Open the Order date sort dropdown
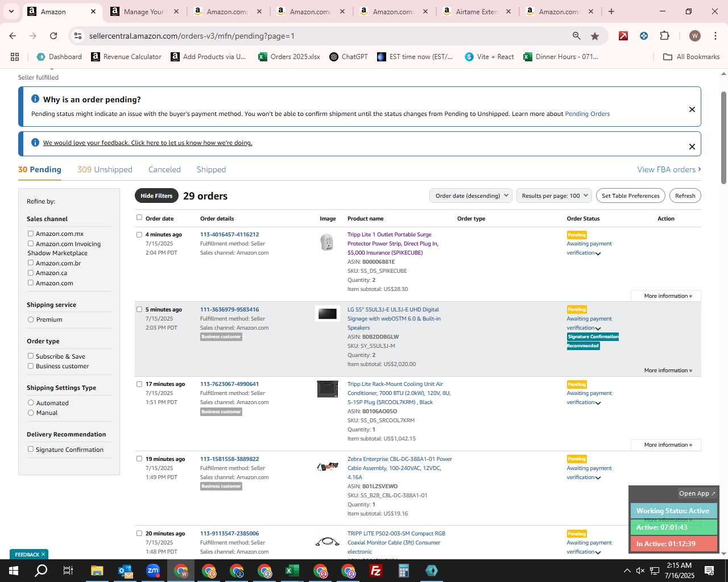Viewport: 728px width, 582px height. pyautogui.click(x=470, y=196)
